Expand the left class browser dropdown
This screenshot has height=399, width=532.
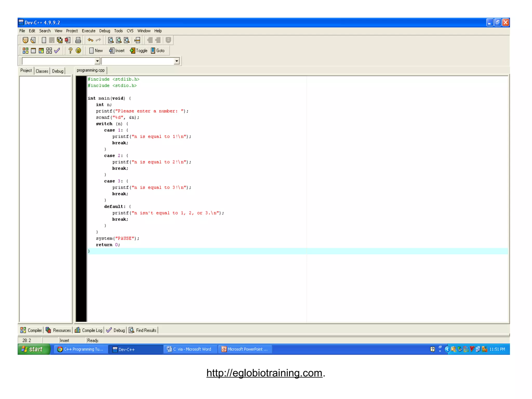tap(97, 61)
